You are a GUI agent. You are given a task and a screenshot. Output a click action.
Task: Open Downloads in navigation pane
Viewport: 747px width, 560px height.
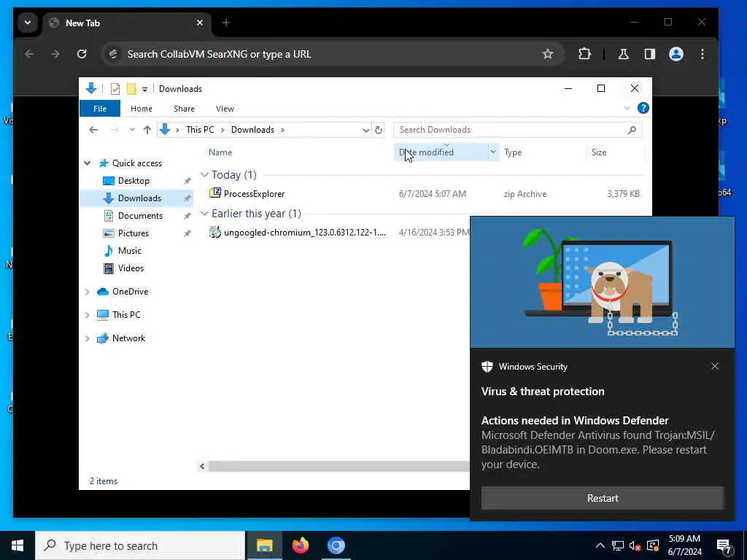(139, 198)
